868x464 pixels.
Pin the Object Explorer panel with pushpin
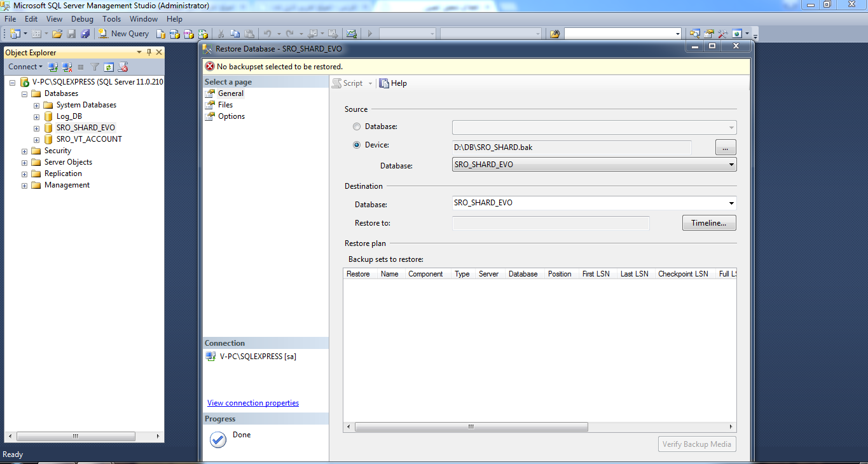pyautogui.click(x=149, y=52)
